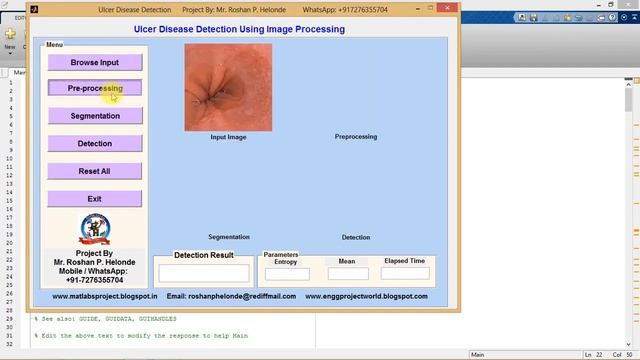Click editor line number 29
This screenshot has height=360, width=640.
[9, 319]
